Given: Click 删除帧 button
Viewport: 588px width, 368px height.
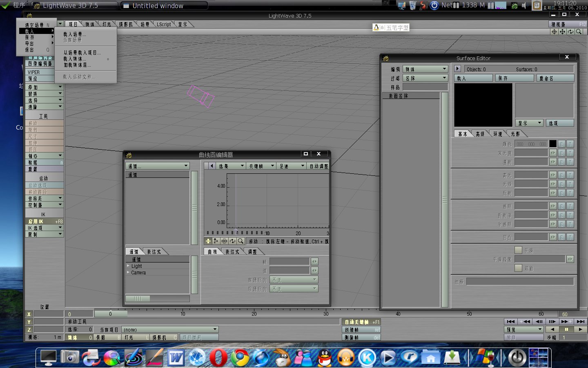Looking at the screenshot, I should tap(362, 337).
